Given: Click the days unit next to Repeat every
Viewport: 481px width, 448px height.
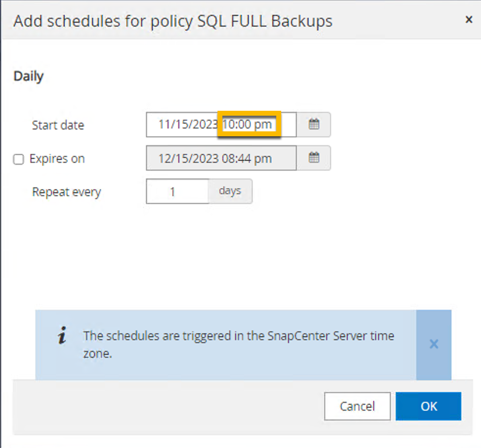Looking at the screenshot, I should 230,191.
